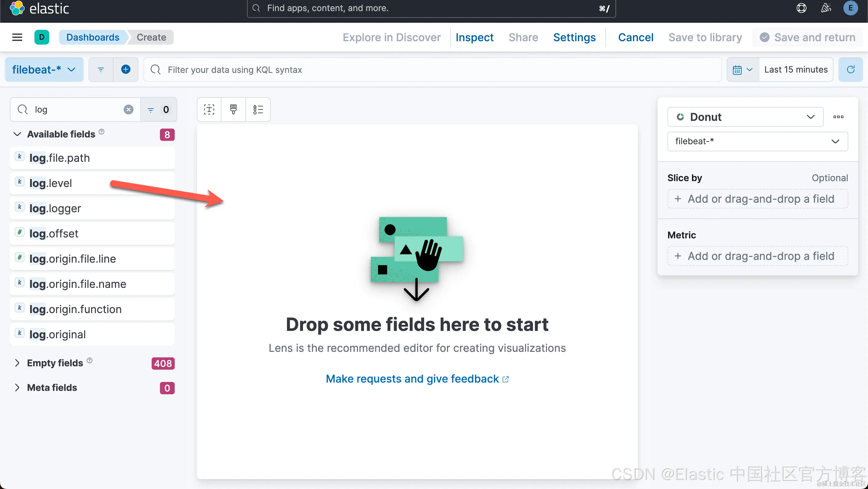Click the add filter plus icon
868x489 pixels.
[126, 70]
